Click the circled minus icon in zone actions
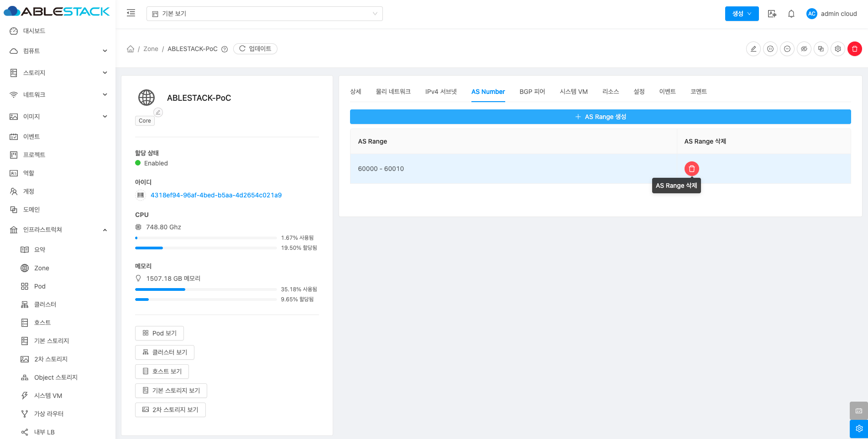This screenshot has width=868, height=439. [787, 49]
